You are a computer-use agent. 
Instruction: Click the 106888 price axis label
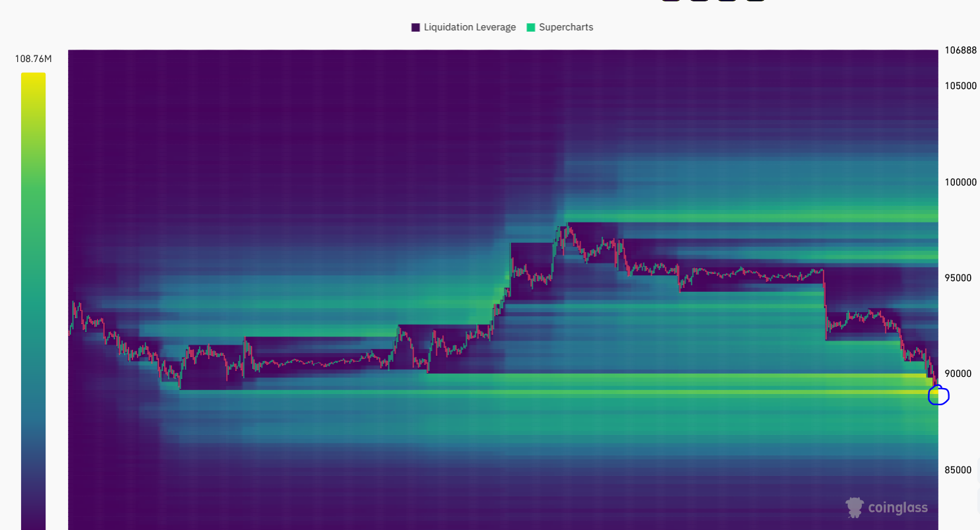pyautogui.click(x=960, y=50)
